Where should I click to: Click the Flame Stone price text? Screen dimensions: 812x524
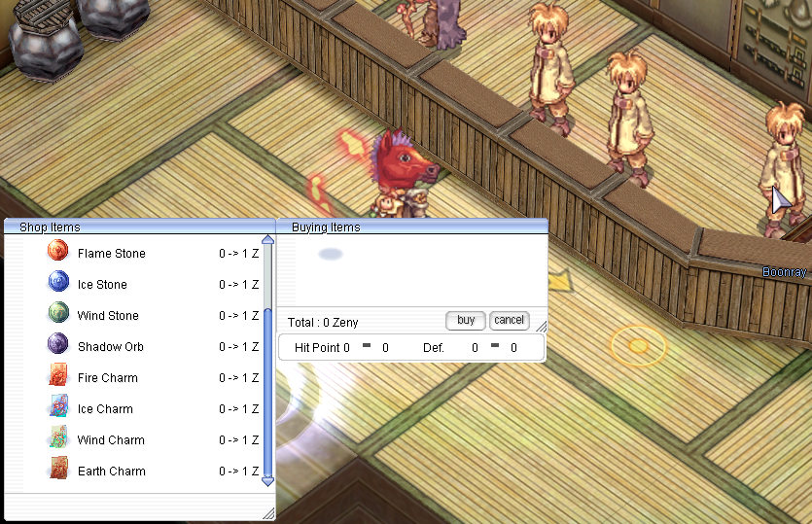(238, 254)
